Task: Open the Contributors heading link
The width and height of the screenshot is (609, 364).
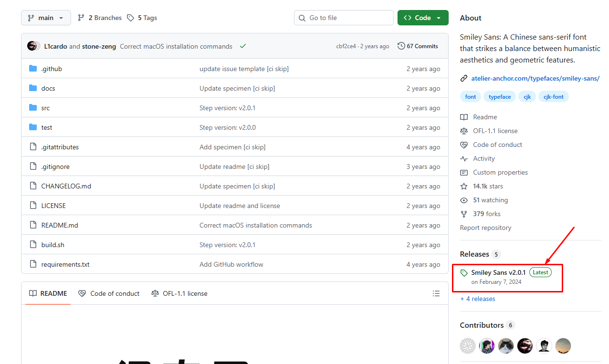Action: tap(487, 325)
